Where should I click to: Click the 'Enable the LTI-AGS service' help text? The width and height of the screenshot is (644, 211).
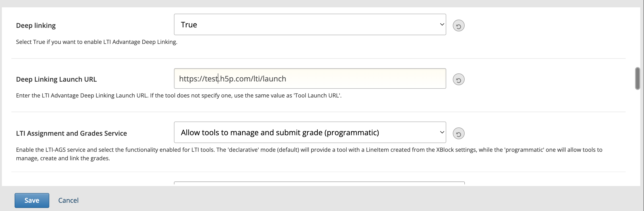pyautogui.click(x=309, y=150)
